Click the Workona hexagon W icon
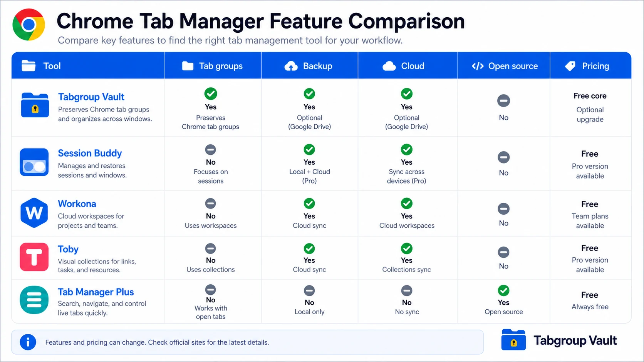Screen dimensions: 644x362 coord(34,212)
